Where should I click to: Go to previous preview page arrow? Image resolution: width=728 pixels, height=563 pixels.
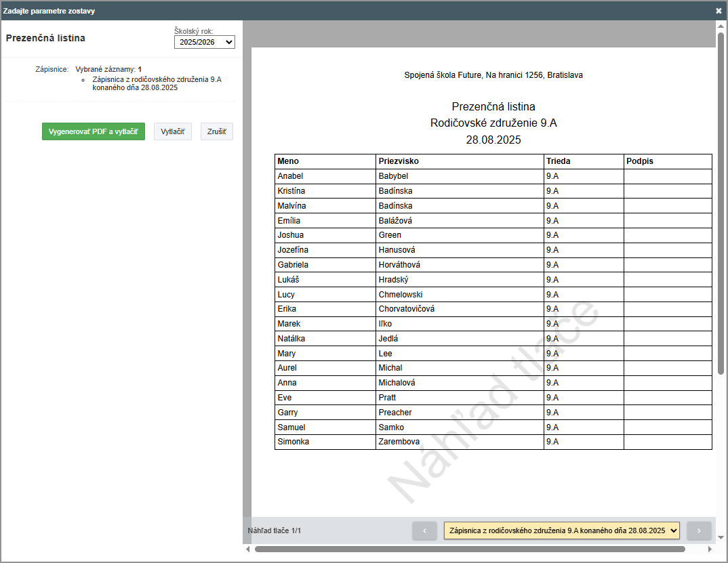[424, 530]
